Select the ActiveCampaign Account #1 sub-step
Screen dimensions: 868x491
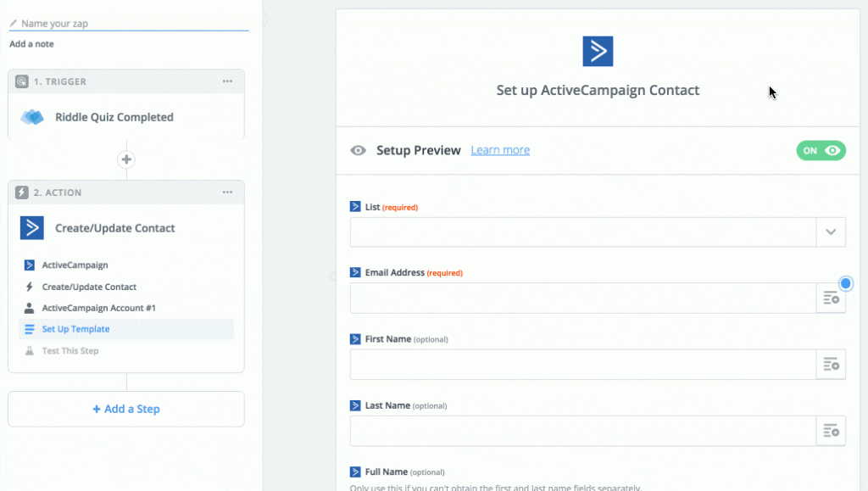pos(98,308)
